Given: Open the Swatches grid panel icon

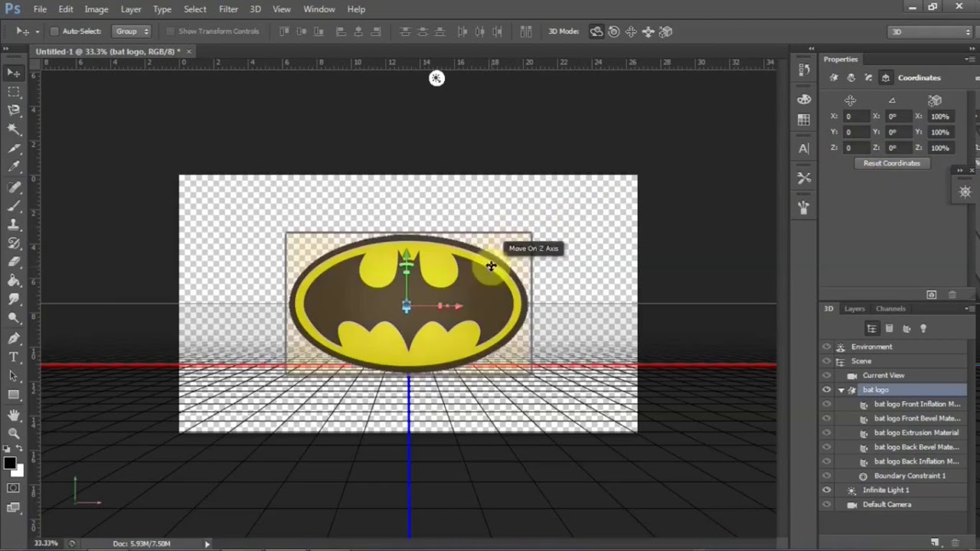Looking at the screenshot, I should click(804, 120).
